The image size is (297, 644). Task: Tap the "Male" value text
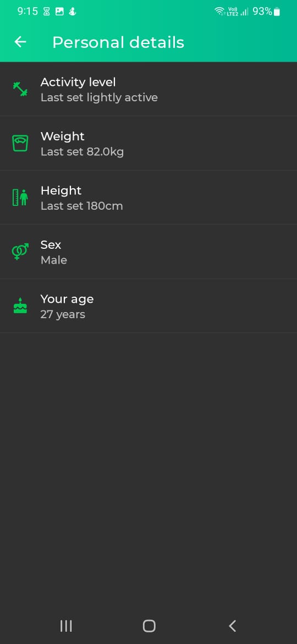[54, 260]
